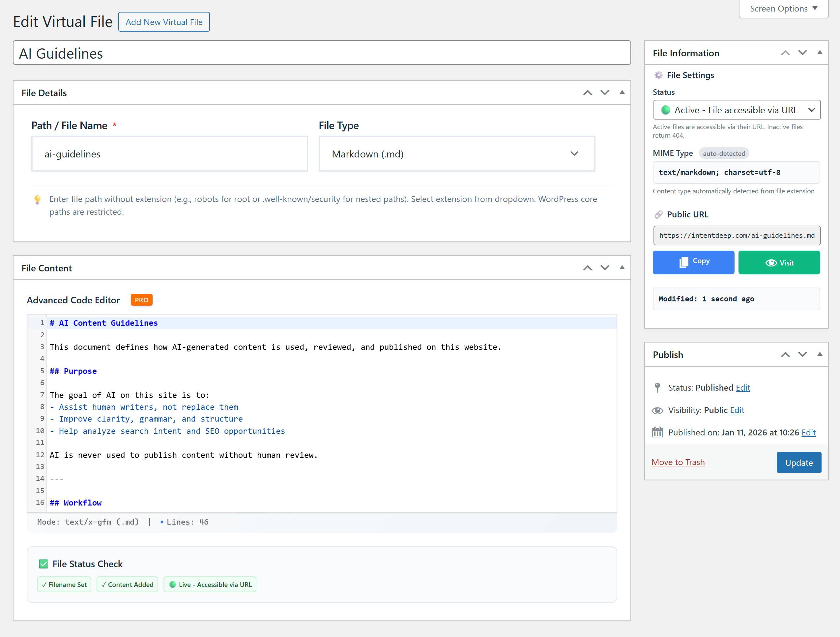Click the Public URL link icon
Screen dimensions: 840x637
(658, 214)
